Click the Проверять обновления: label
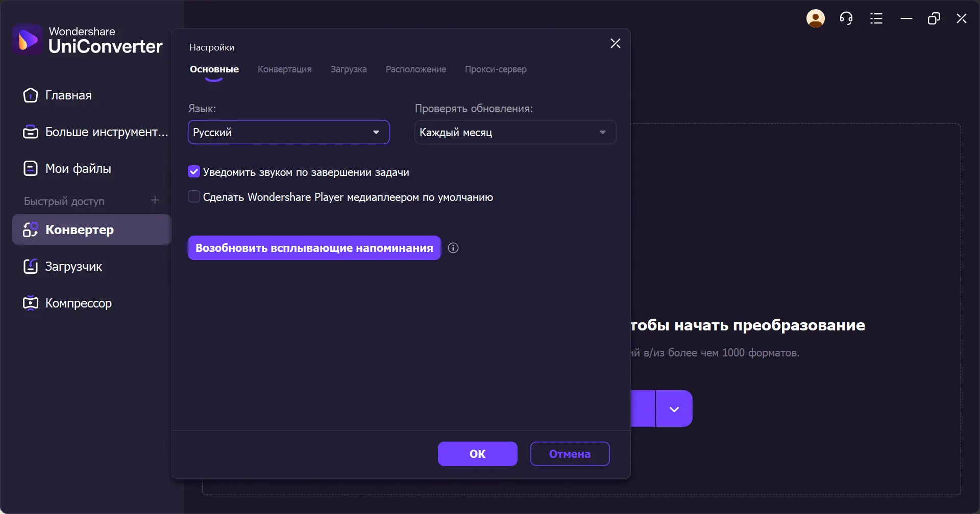 [474, 109]
